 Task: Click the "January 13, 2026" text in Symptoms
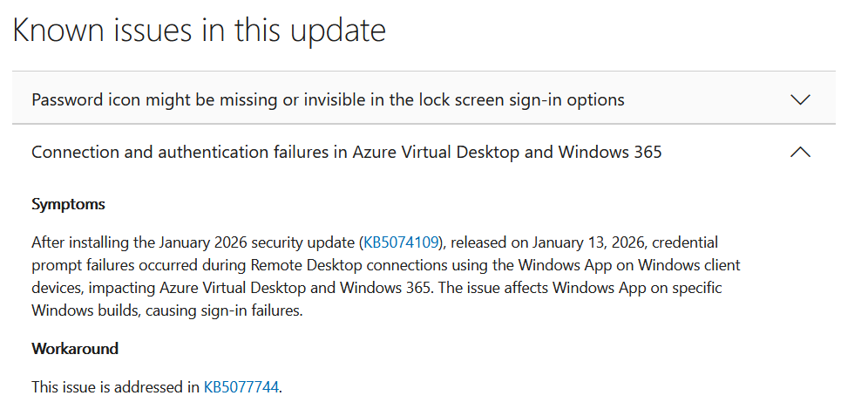coord(574,242)
